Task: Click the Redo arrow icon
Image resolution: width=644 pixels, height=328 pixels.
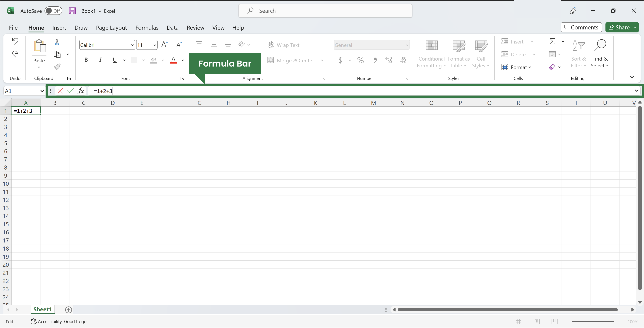Action: click(x=15, y=54)
